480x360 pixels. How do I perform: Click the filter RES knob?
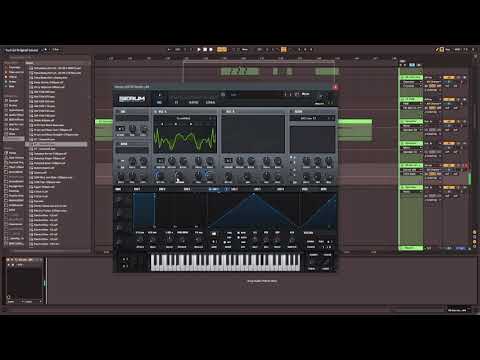(318, 161)
